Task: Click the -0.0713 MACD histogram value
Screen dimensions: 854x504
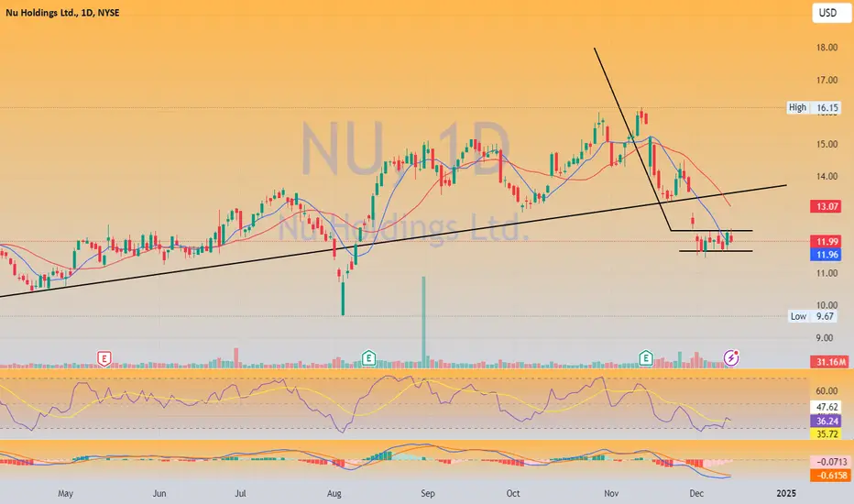Action: [x=829, y=462]
